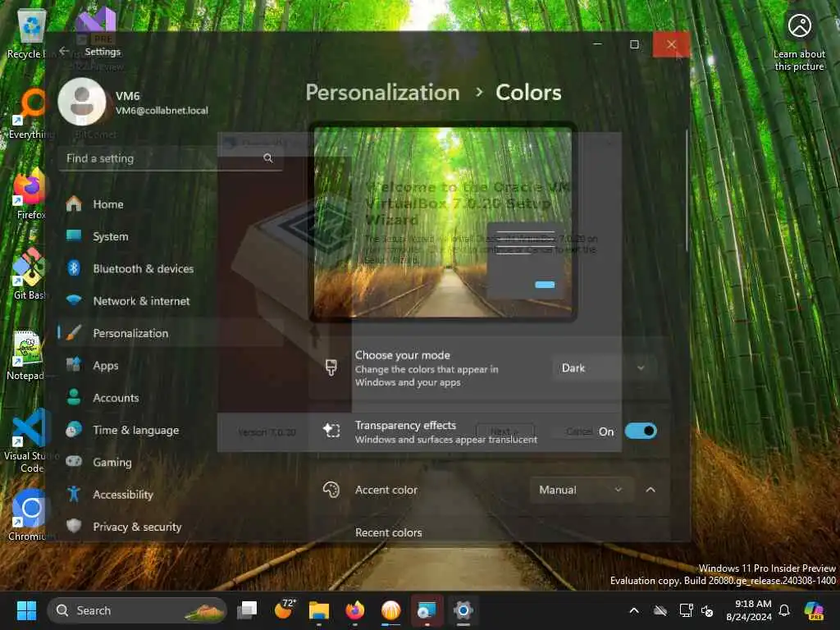The height and width of the screenshot is (630, 840).
Task: Open the Windows Start menu
Action: (26, 610)
